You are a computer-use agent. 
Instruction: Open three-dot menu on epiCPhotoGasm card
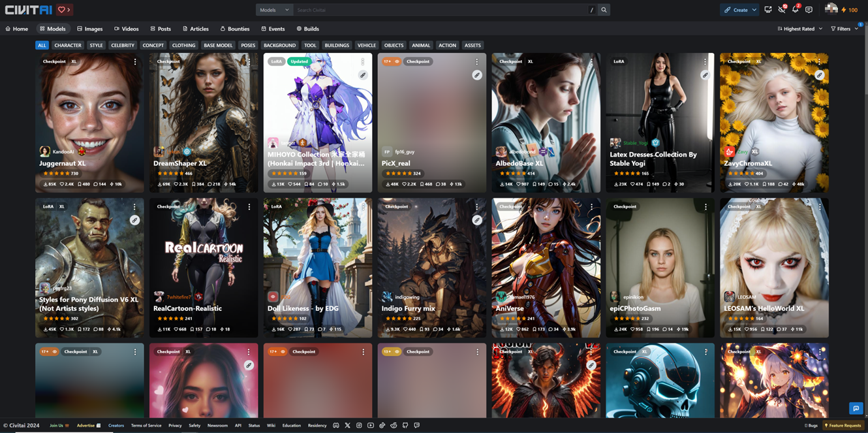[705, 206]
